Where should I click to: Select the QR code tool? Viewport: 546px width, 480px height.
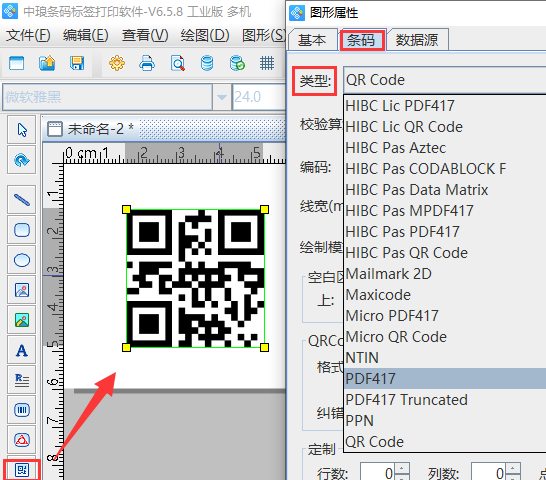click(x=22, y=470)
